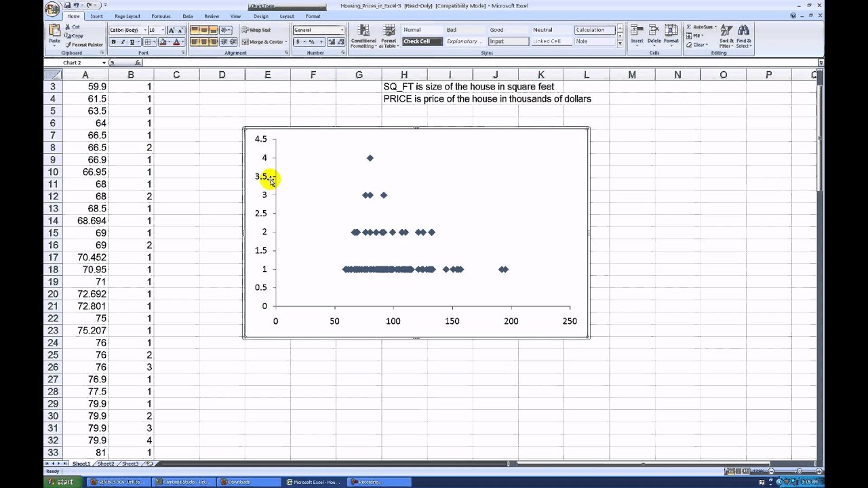Toggle Italic formatting
This screenshot has height=488, width=868.
point(123,42)
